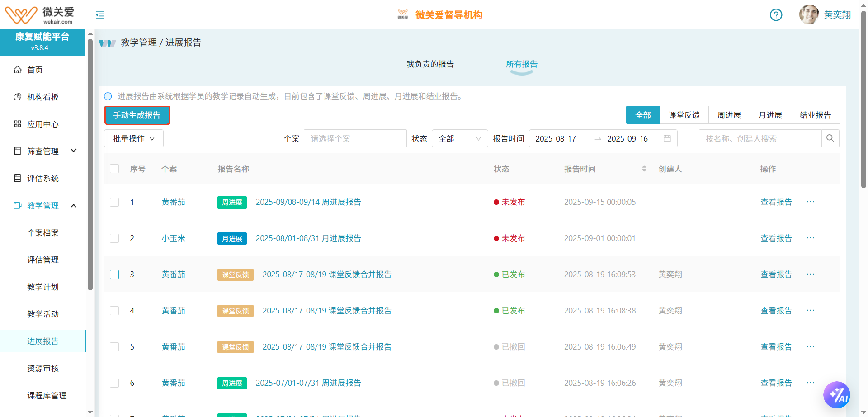The width and height of the screenshot is (868, 417).
Task: Check the checkbox for row 3
Action: 114,275
